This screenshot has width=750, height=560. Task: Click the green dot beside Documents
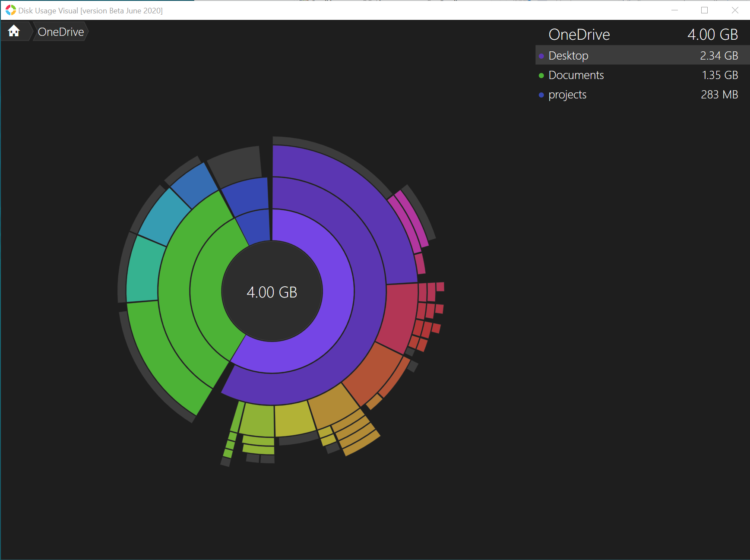click(541, 76)
